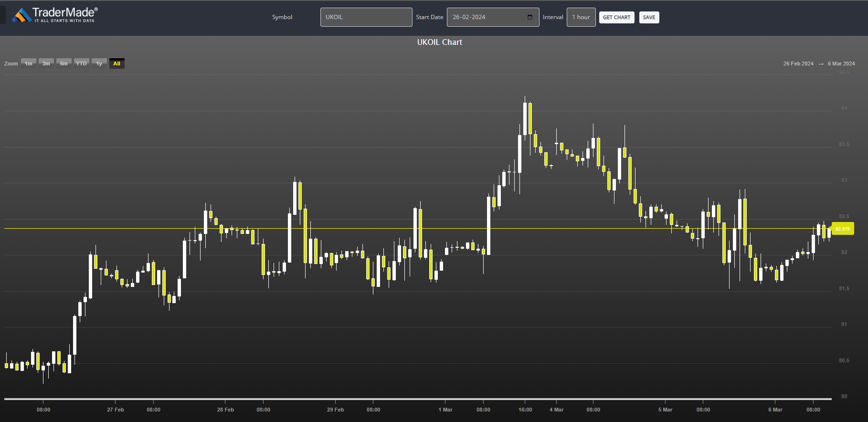This screenshot has width=868, height=422.
Task: Click the TraderMade logo
Action: [55, 15]
